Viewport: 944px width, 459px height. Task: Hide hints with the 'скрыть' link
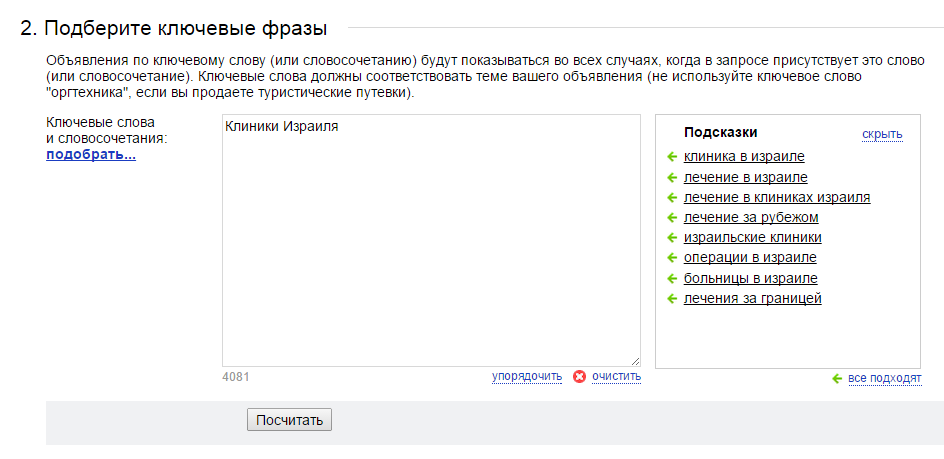(x=882, y=134)
